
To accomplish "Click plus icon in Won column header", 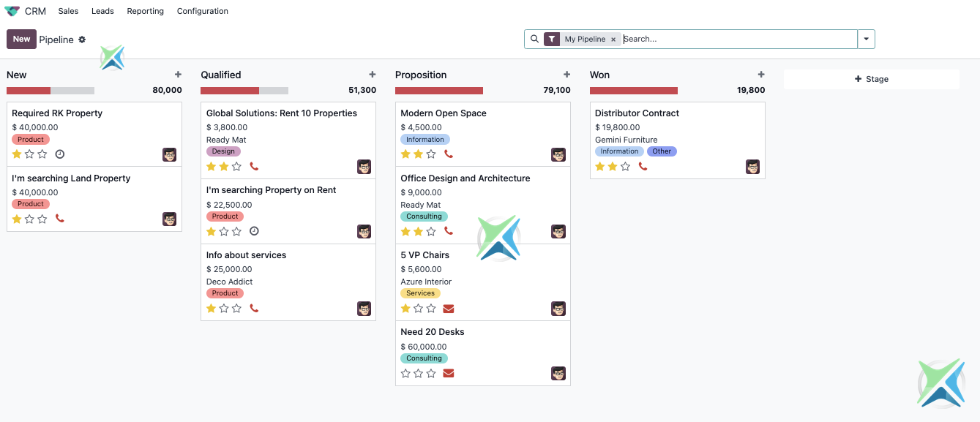I will coord(761,75).
